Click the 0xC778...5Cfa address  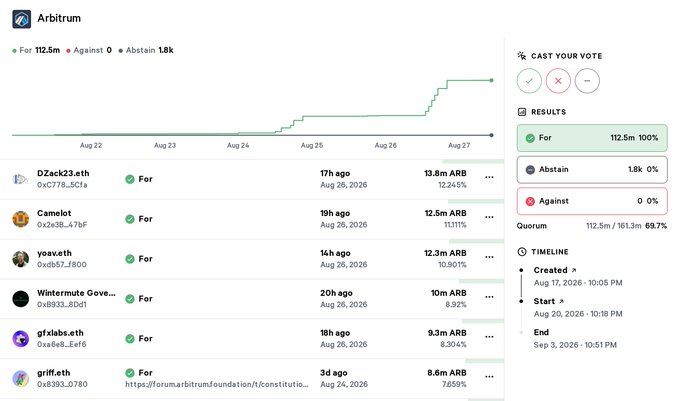pos(62,185)
